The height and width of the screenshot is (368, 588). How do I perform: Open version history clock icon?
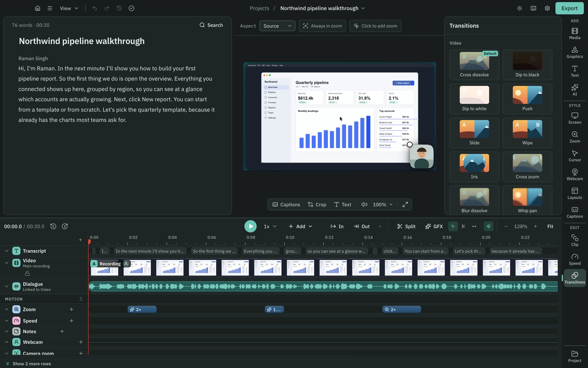click(119, 8)
